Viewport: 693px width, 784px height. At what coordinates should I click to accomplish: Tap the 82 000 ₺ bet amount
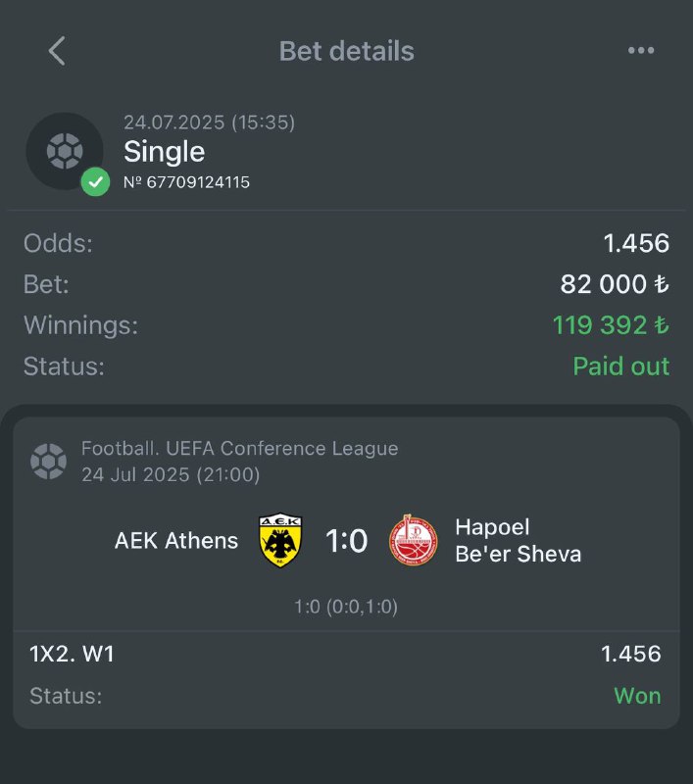615,284
